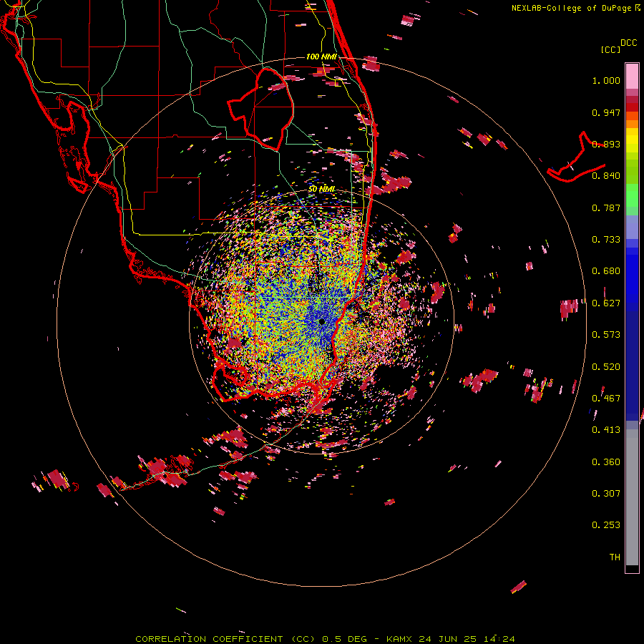Click the 0.573 scale value
This screenshot has height=644, width=644.
tap(606, 335)
